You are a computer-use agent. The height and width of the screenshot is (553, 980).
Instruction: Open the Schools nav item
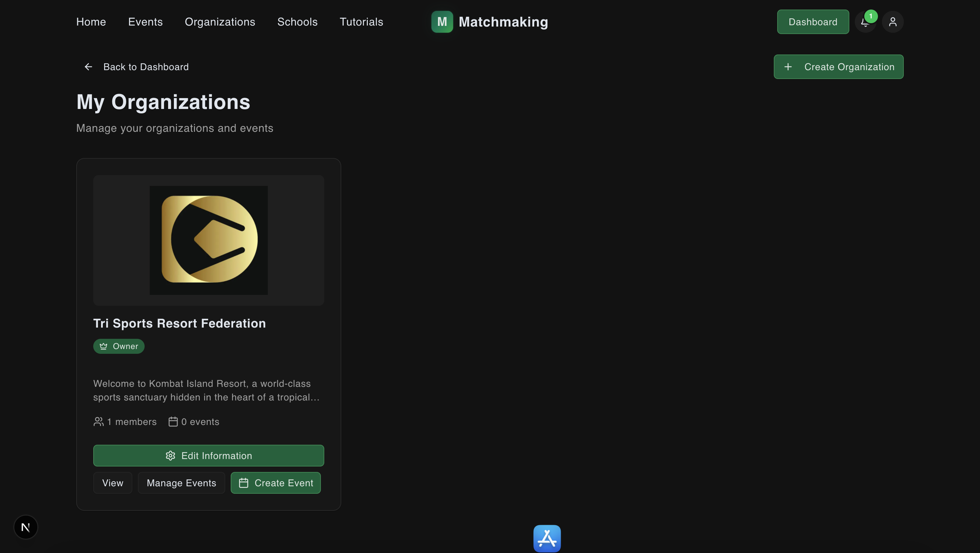[x=297, y=22]
